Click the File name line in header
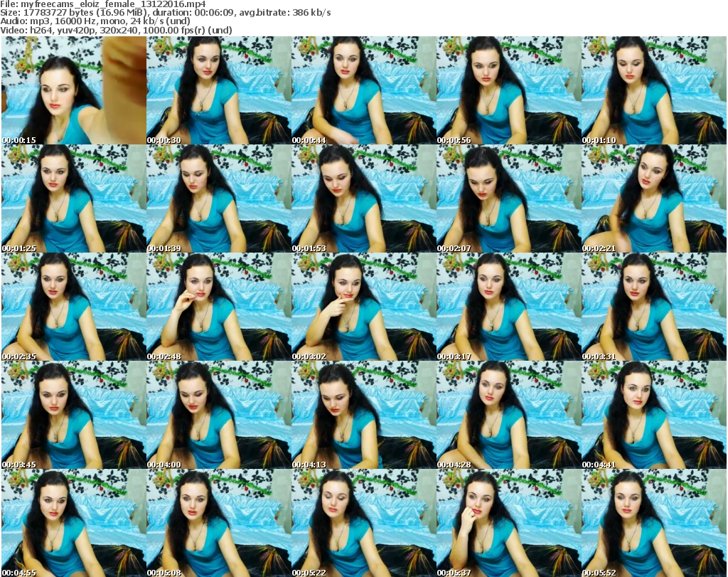This screenshot has width=728, height=577. pos(103,4)
